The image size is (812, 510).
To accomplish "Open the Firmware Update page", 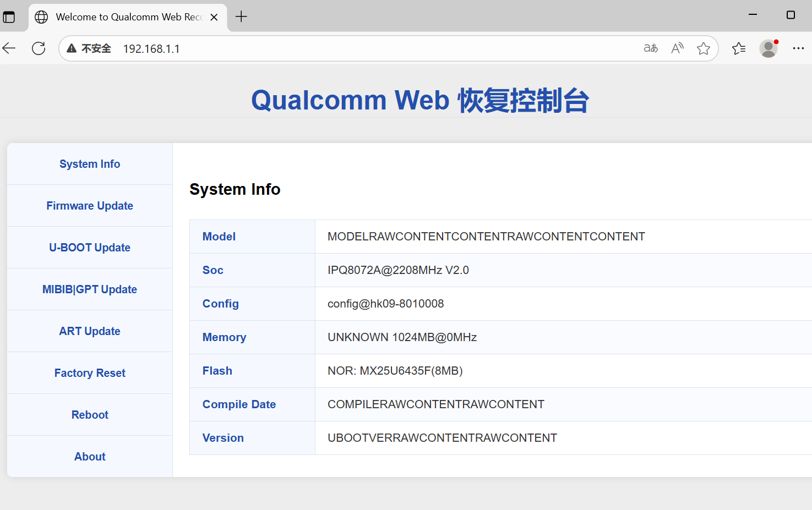I will pyautogui.click(x=90, y=206).
